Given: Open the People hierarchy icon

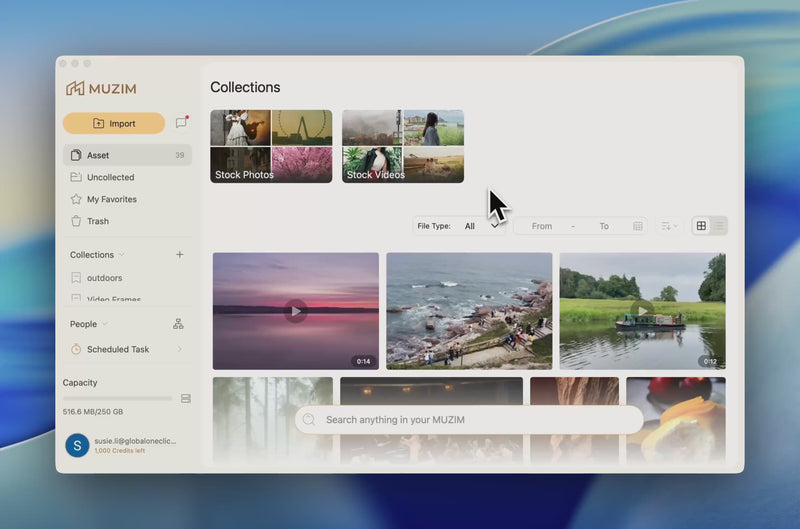Looking at the screenshot, I should pyautogui.click(x=178, y=324).
